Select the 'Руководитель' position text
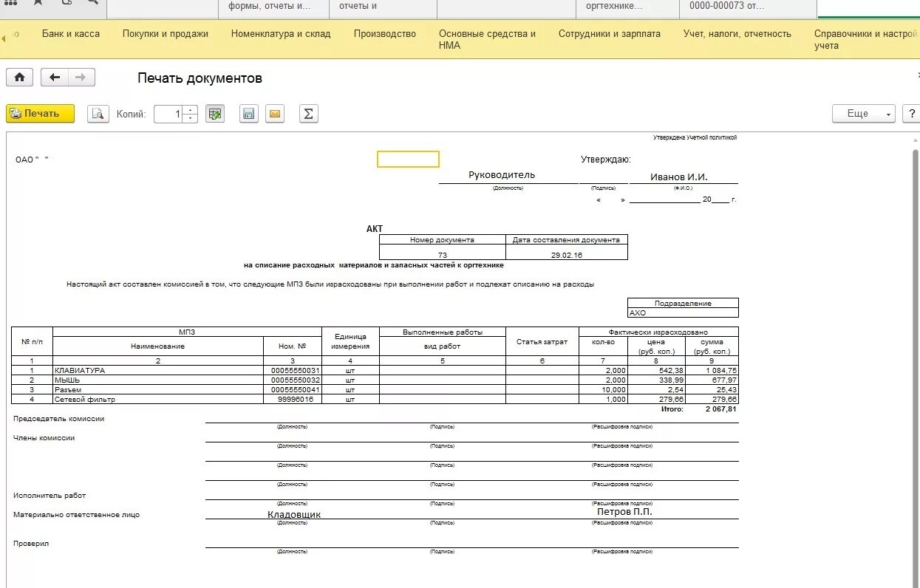This screenshot has height=588, width=920. [502, 175]
